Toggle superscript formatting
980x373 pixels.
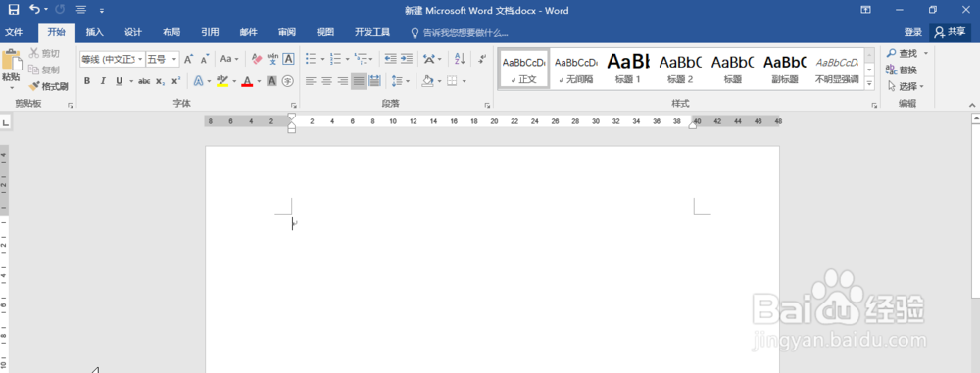[x=176, y=81]
